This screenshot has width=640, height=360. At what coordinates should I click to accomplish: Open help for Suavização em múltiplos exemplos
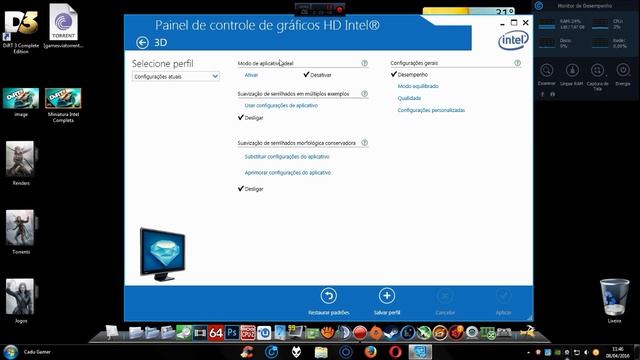364,94
